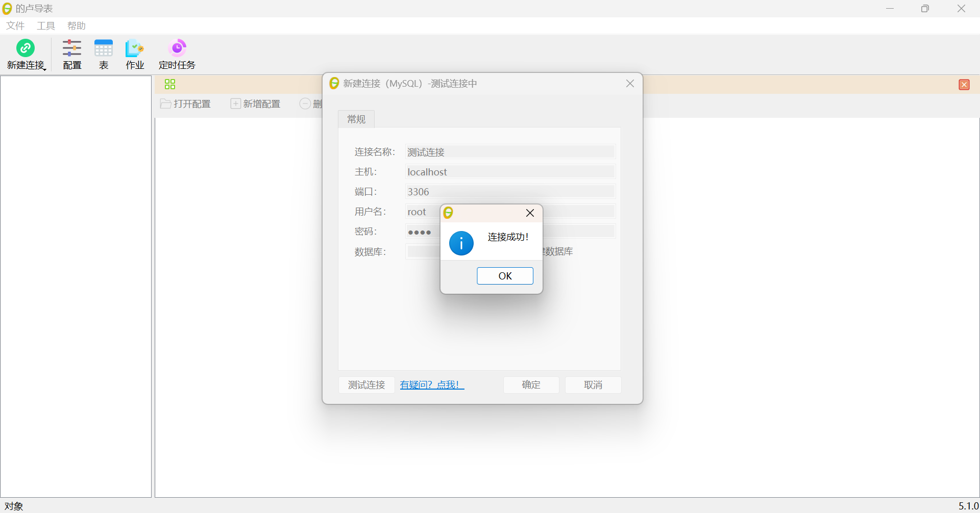Screen dimensions: 980x513
Task: Click the 打开配置 toolbar item
Action: coord(186,104)
